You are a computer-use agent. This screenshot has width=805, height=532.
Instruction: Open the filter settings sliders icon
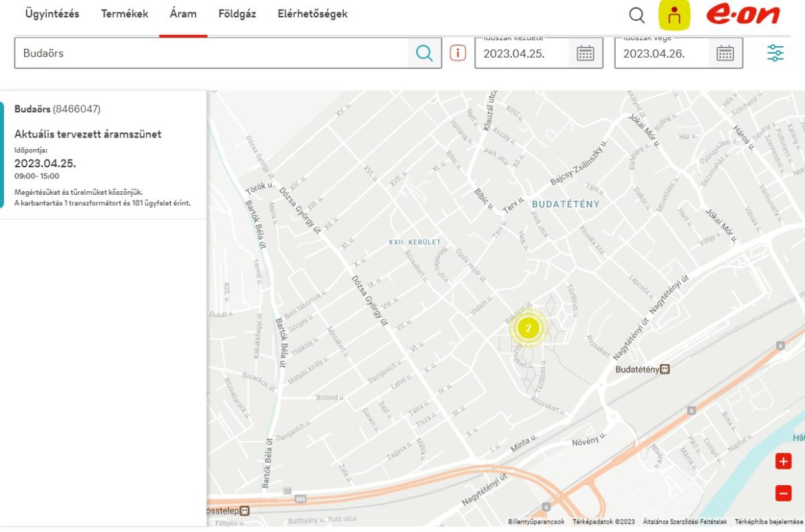click(x=775, y=53)
